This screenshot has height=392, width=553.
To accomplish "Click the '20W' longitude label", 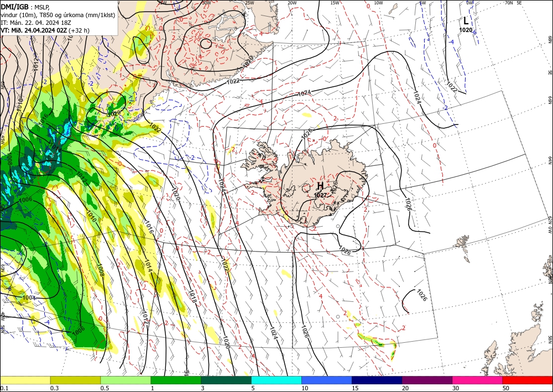I will 291,3.
